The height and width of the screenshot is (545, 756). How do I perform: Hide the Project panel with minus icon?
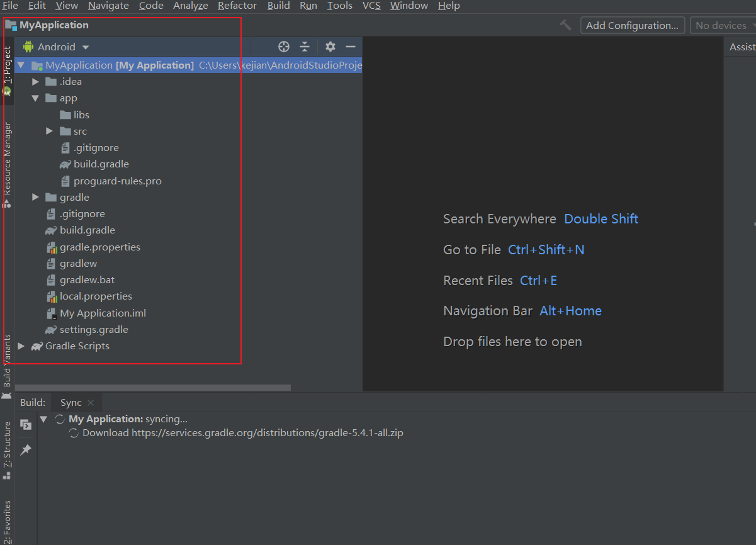point(351,47)
